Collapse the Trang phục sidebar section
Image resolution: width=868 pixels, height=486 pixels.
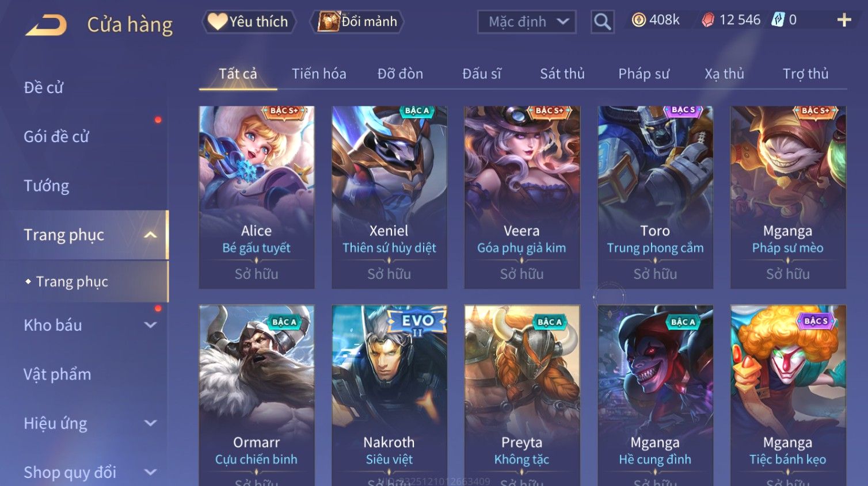[x=150, y=235]
